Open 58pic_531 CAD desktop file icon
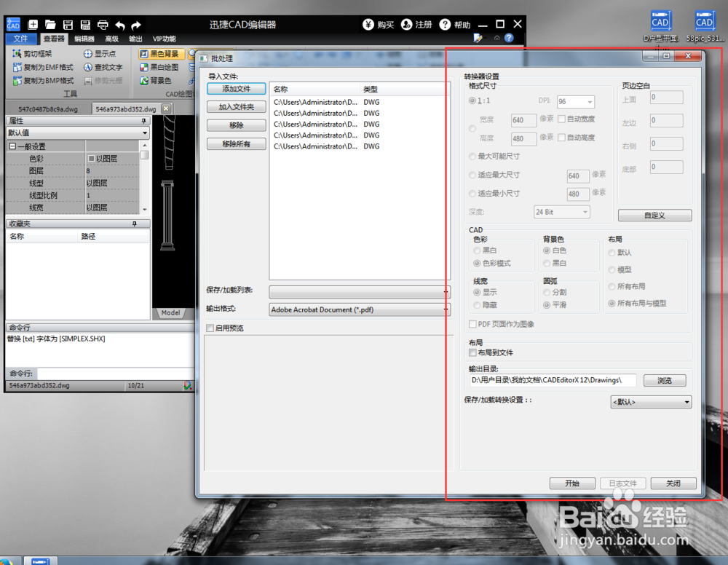The height and width of the screenshot is (565, 728). click(705, 26)
